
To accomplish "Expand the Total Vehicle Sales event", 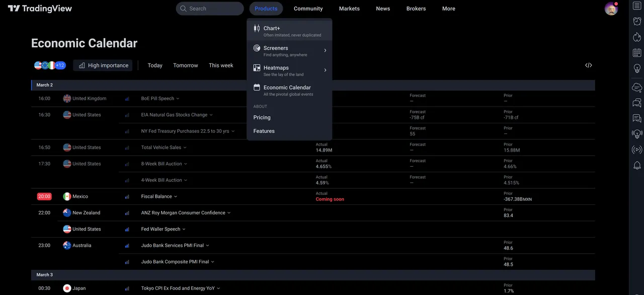I will click(x=185, y=148).
